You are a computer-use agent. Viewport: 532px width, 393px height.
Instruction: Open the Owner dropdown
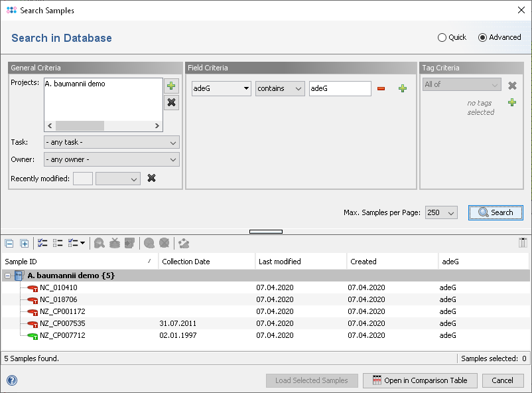(x=111, y=159)
